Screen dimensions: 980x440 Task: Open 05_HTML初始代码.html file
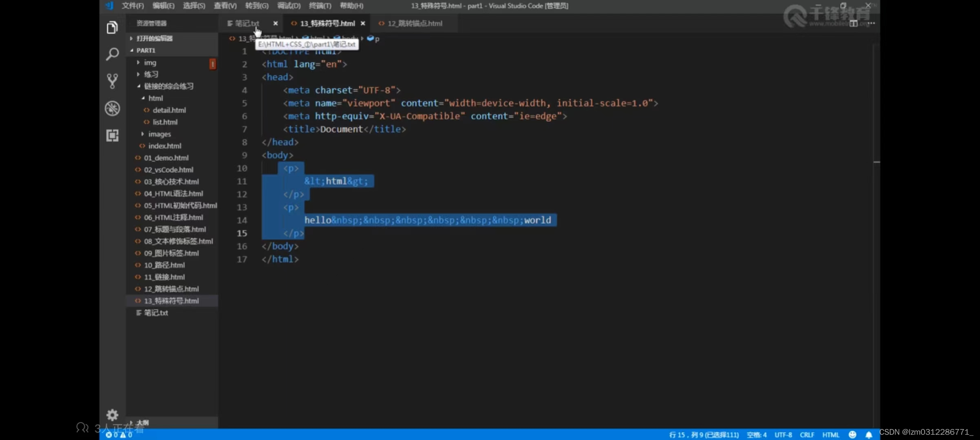tap(172, 205)
